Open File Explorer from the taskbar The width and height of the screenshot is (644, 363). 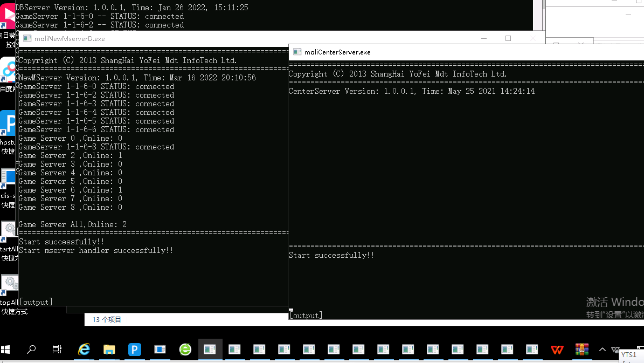[x=109, y=350]
